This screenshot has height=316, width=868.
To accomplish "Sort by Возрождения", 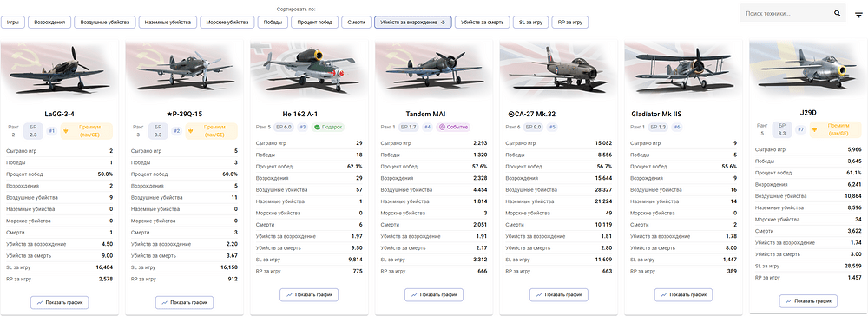I will [x=49, y=23].
